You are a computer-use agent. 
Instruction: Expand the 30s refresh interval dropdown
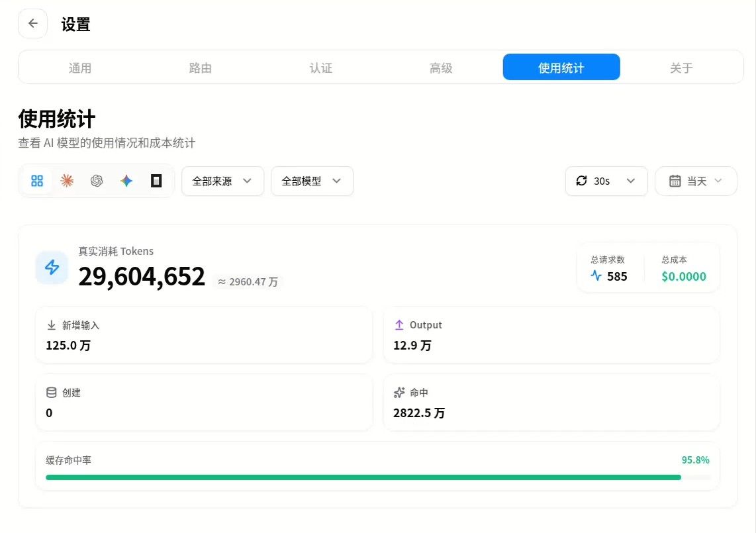coord(606,181)
